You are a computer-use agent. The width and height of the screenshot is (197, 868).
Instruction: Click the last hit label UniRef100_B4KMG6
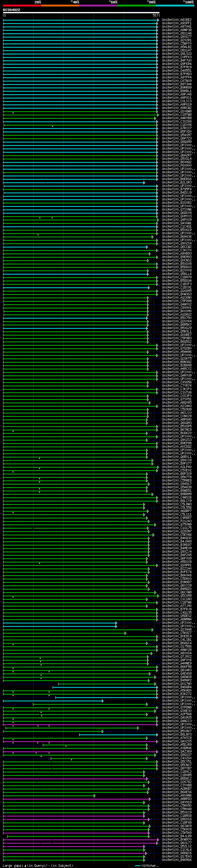pyautogui.click(x=177, y=860)
